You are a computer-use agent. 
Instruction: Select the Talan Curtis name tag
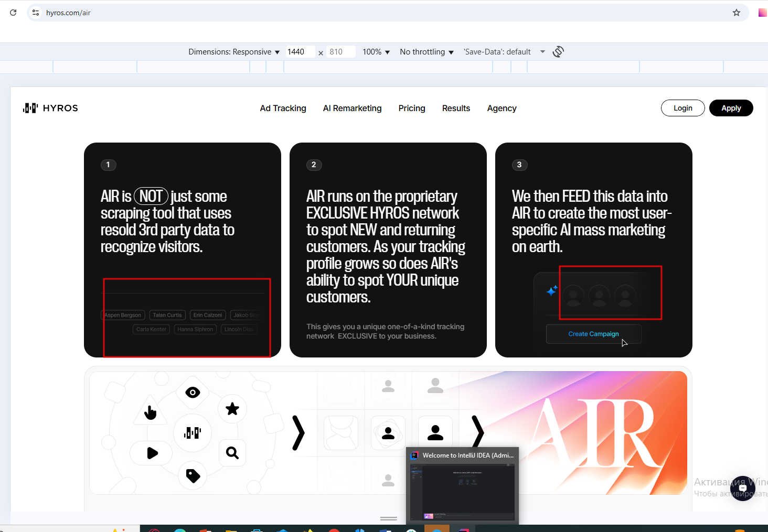tap(167, 315)
